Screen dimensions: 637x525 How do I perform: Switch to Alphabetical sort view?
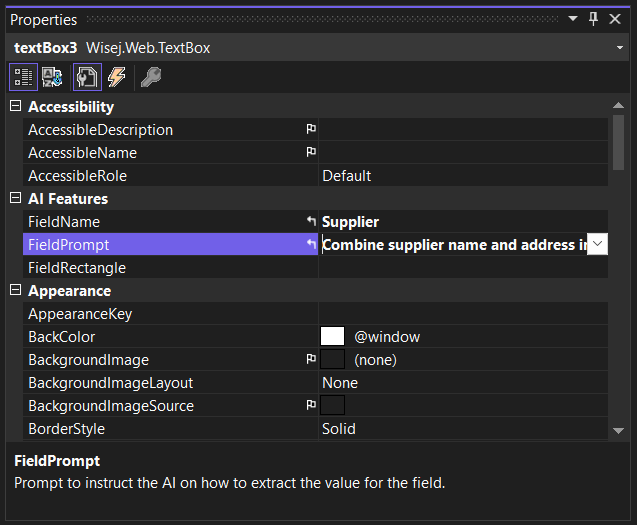[52, 77]
